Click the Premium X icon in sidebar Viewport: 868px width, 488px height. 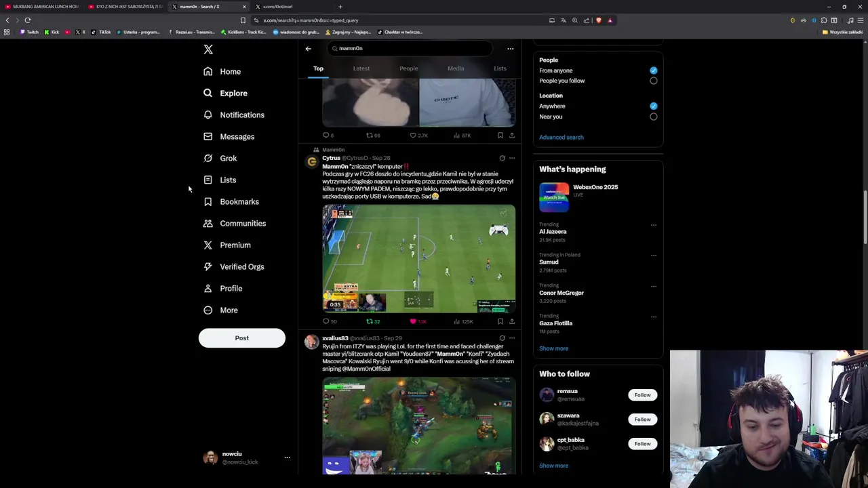pyautogui.click(x=208, y=245)
